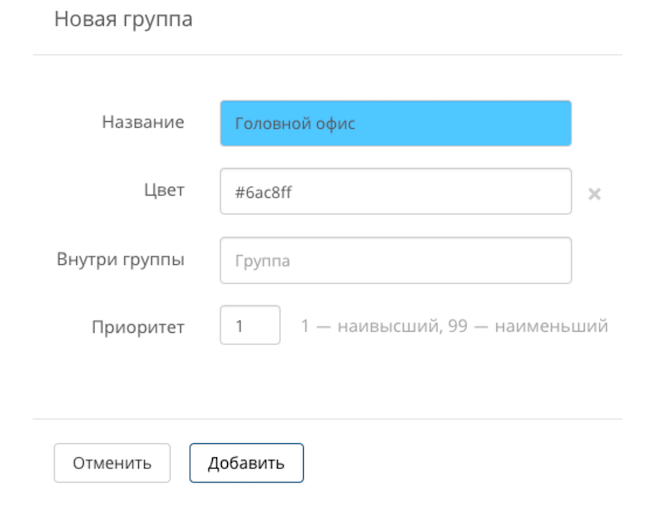Click the Приоритет label
This screenshot has width=650, height=507.
138,327
